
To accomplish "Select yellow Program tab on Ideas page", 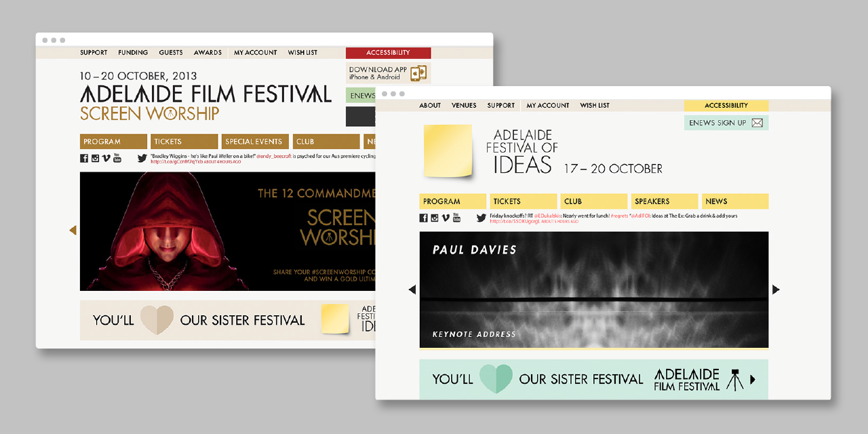I will (x=452, y=201).
